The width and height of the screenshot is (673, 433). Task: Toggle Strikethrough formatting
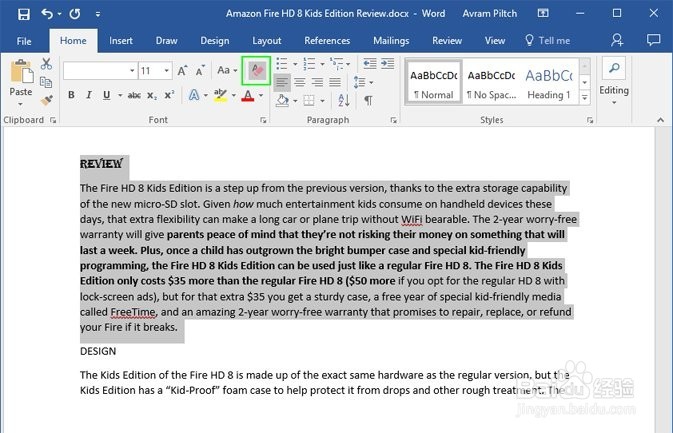click(x=134, y=95)
